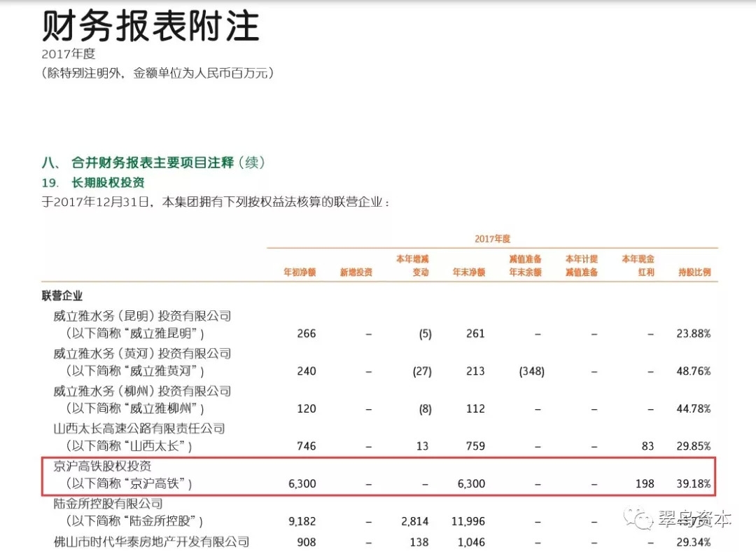Click the row name 威立雅水务（黄河）投资有限公司
The image size is (756, 552).
click(x=142, y=354)
